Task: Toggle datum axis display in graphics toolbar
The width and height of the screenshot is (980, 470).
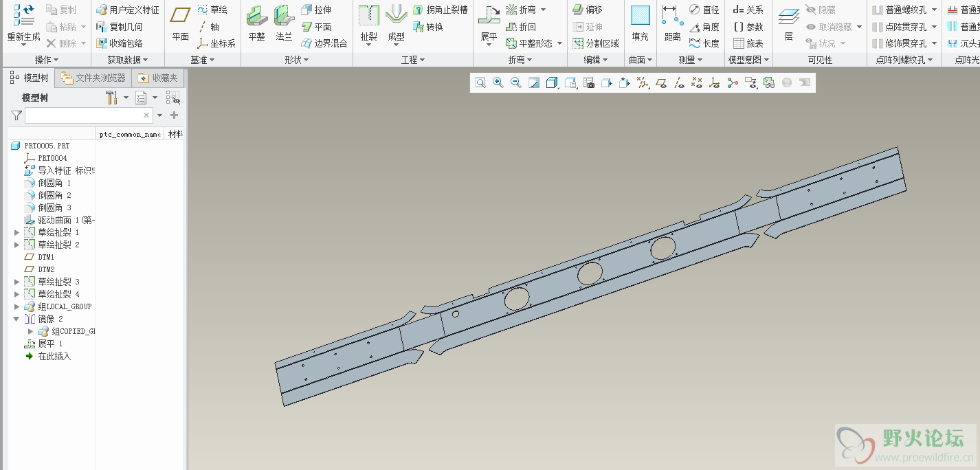Action: point(679,82)
